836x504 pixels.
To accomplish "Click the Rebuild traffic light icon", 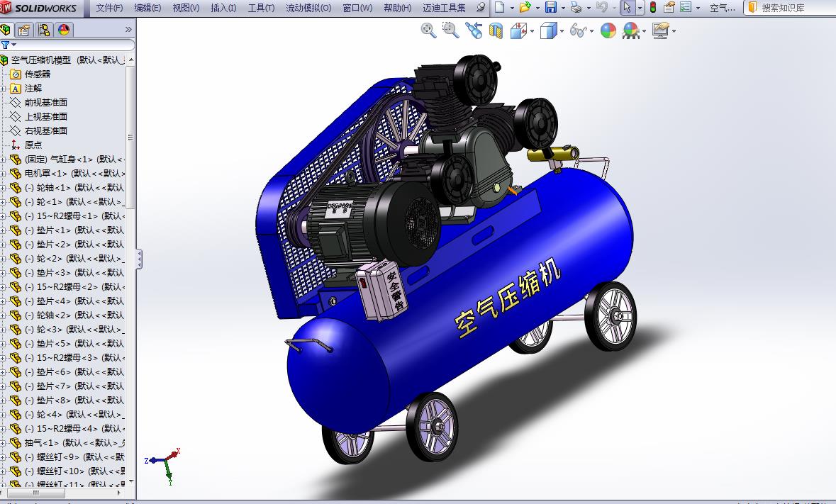I will tap(652, 8).
